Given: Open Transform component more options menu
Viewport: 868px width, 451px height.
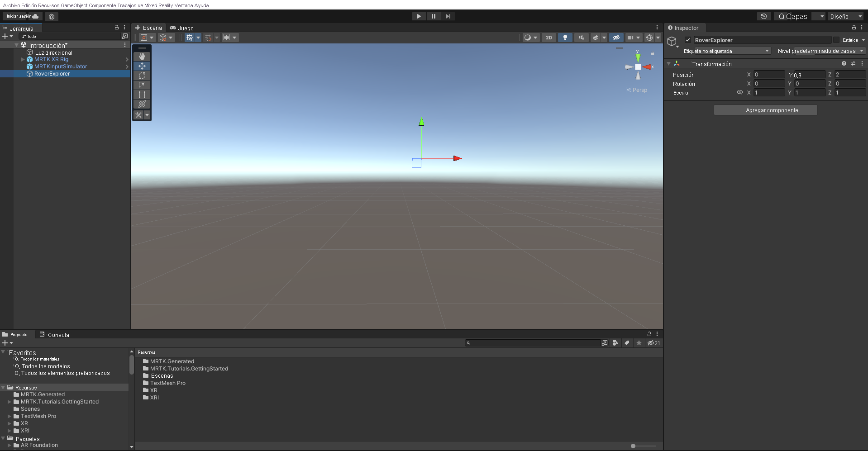Looking at the screenshot, I should (862, 64).
